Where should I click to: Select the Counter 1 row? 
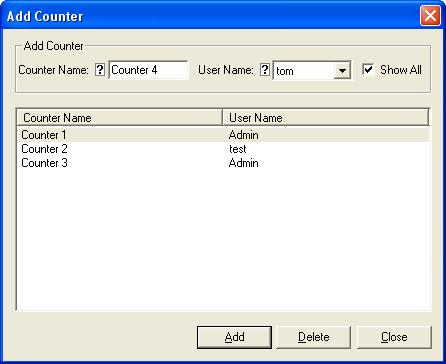coord(223,135)
